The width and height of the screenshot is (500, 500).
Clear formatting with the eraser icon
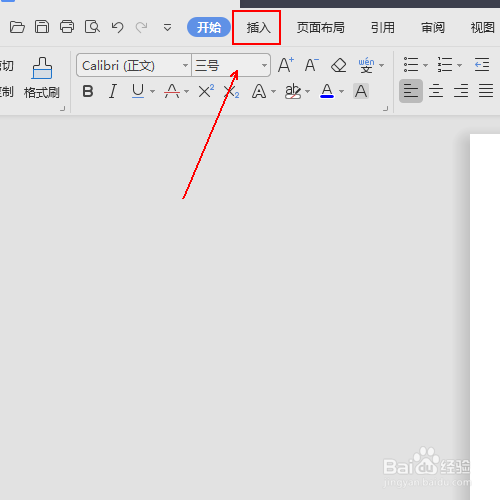tap(339, 65)
